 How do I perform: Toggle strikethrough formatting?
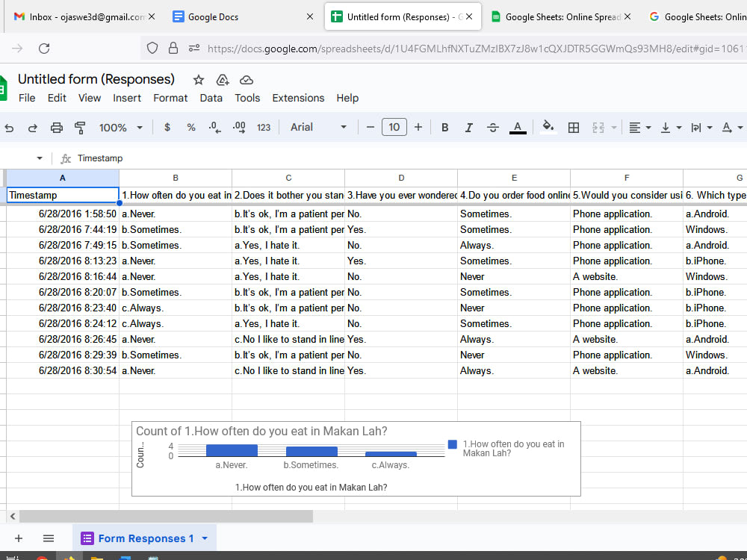[x=492, y=128]
